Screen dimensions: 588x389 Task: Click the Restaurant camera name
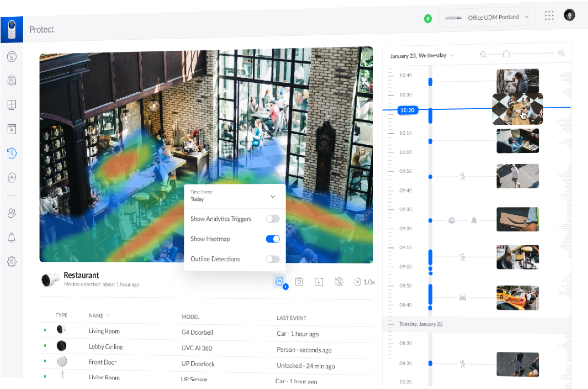(x=81, y=275)
